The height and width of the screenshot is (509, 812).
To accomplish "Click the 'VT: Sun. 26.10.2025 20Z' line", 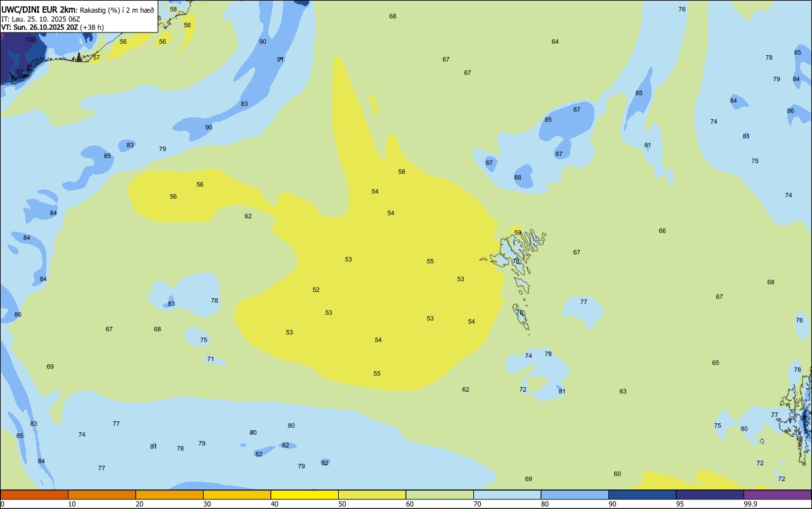I will pyautogui.click(x=40, y=27).
